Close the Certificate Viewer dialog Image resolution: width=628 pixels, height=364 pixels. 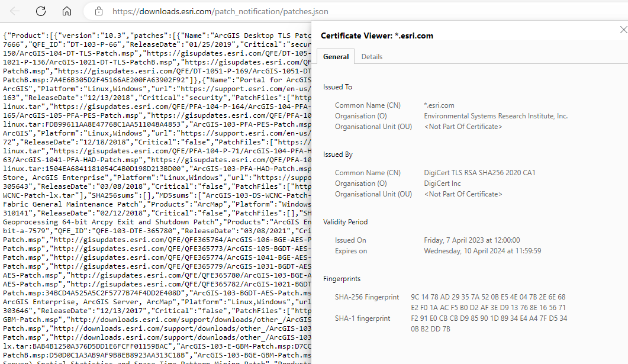tap(623, 29)
